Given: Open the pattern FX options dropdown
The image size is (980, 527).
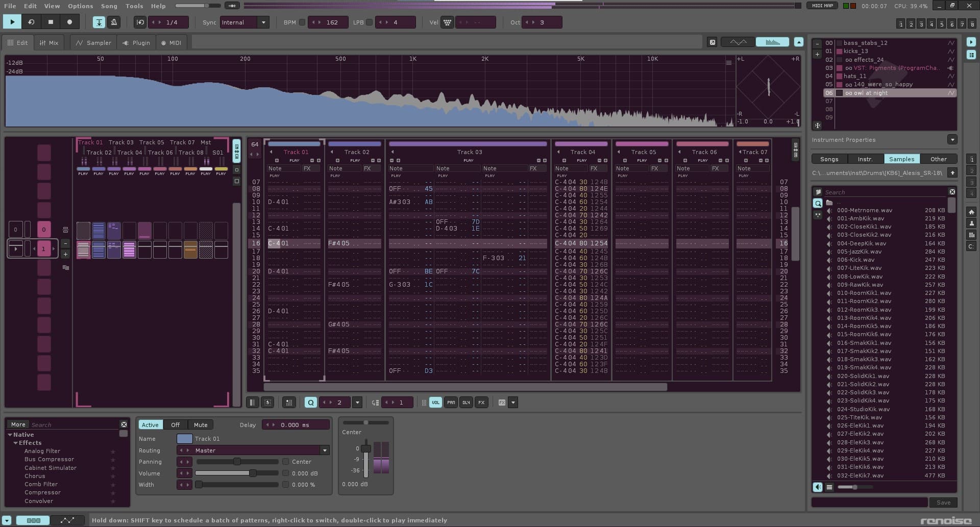Looking at the screenshot, I should pos(513,403).
